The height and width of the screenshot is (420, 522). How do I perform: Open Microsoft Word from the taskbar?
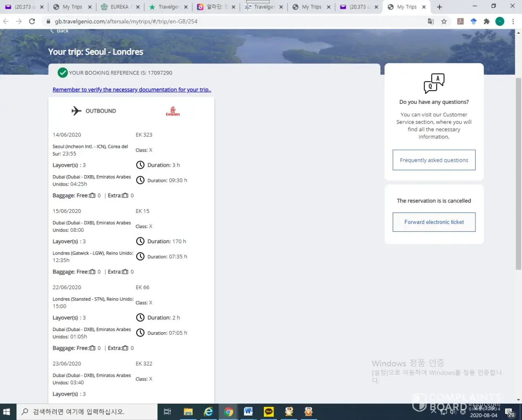pyautogui.click(x=248, y=412)
